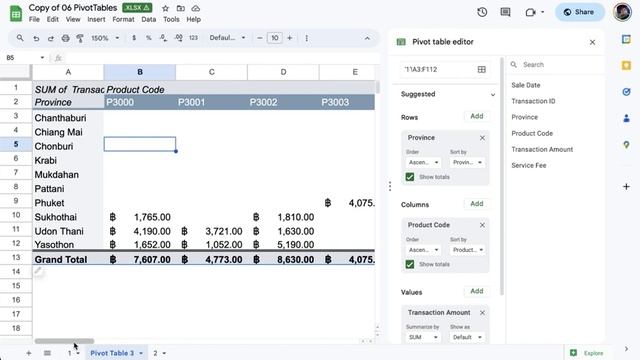Change Province Sort by dropdown
640x360 pixels.
(x=467, y=162)
